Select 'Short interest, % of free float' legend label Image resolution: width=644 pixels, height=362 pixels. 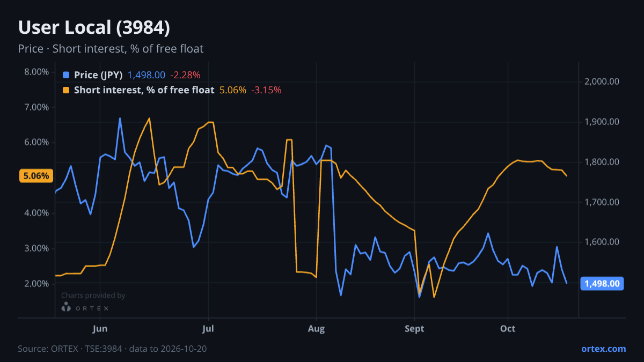(x=144, y=90)
